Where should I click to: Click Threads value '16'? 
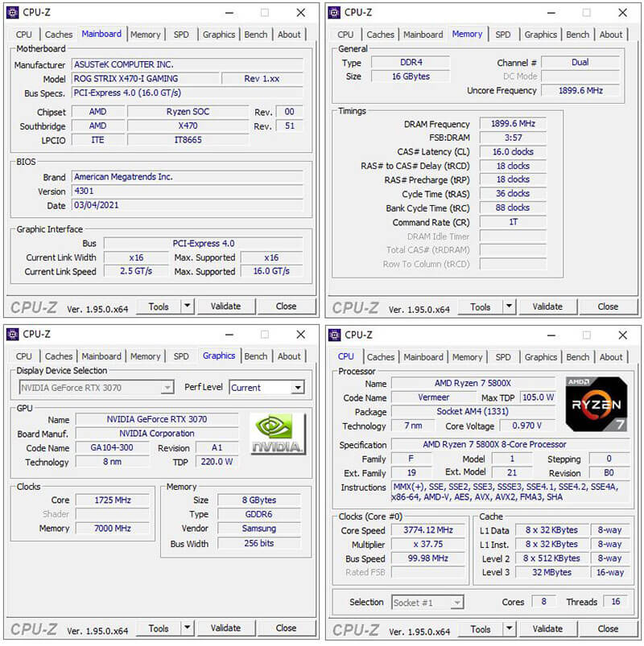click(x=616, y=602)
